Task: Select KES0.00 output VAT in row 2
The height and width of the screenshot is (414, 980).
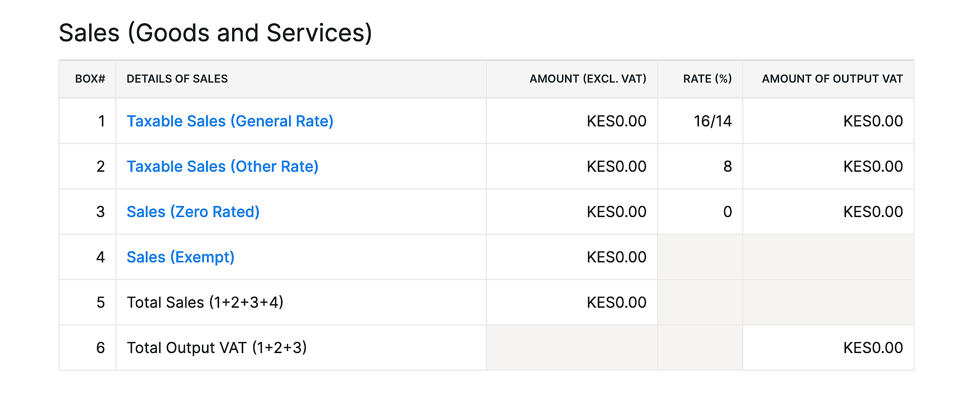Action: [x=873, y=166]
